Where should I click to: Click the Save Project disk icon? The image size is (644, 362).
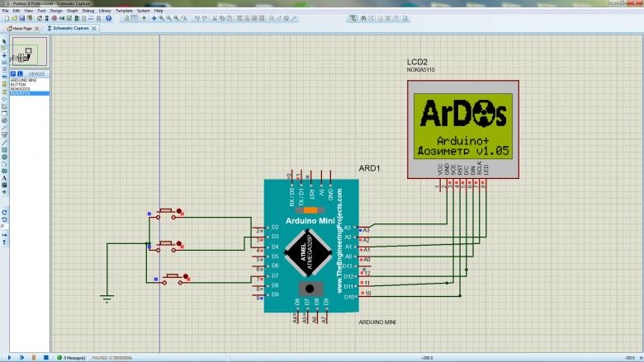(x=21, y=18)
